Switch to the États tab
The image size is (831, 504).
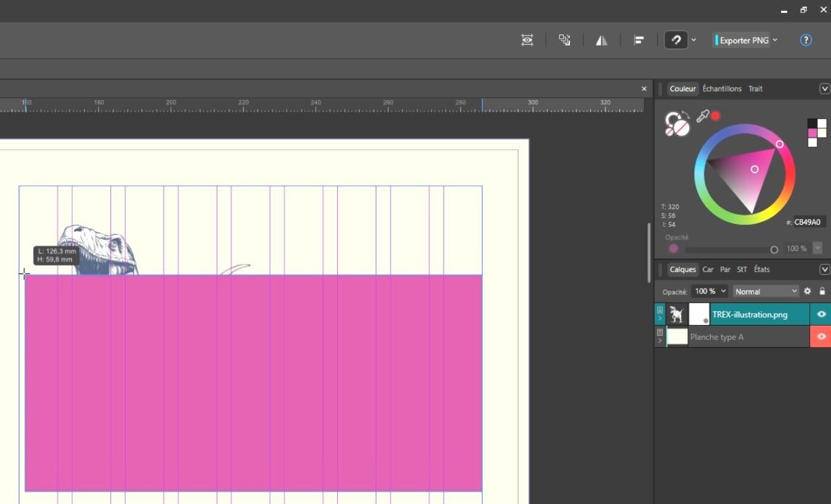(761, 269)
